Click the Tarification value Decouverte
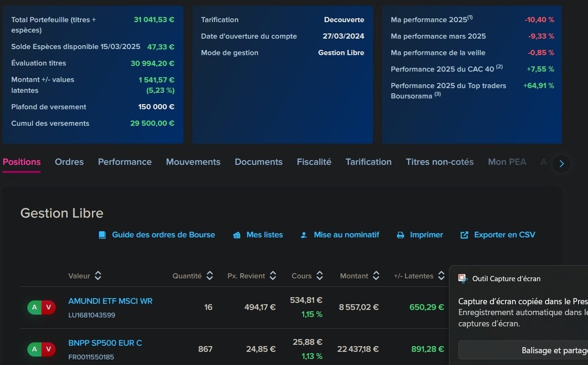The image size is (588, 365). tap(344, 20)
